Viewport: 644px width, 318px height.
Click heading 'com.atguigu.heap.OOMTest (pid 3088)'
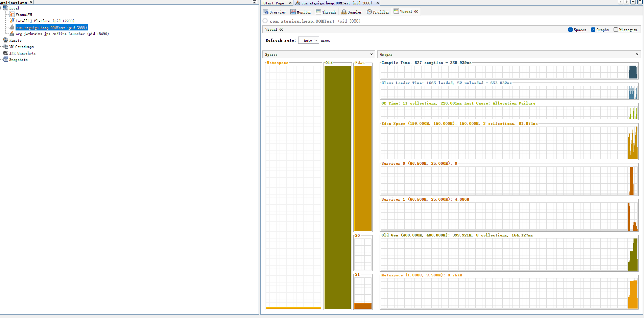(x=315, y=21)
